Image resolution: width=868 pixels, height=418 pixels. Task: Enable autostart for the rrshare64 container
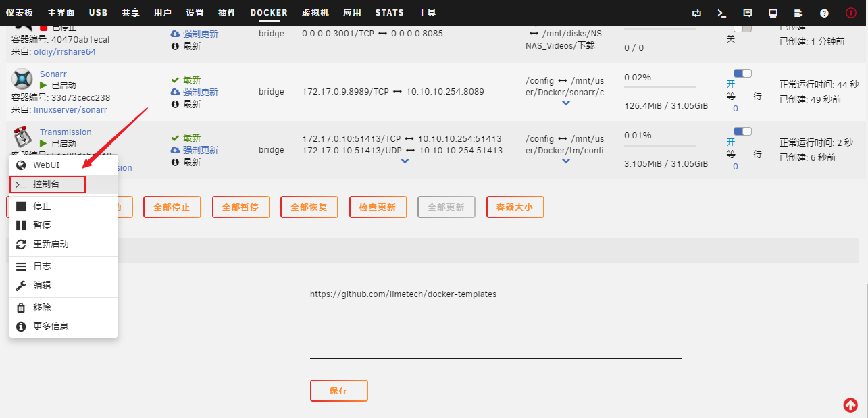pos(742,28)
